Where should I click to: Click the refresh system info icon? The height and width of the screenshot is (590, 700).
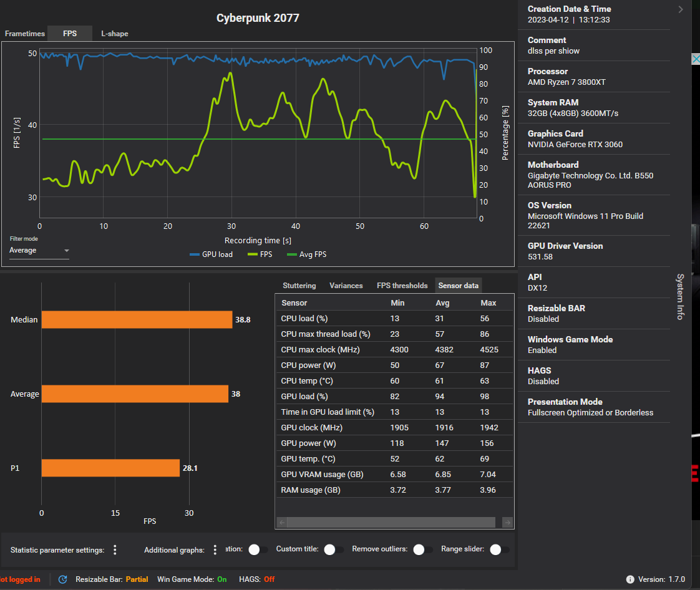(63, 579)
